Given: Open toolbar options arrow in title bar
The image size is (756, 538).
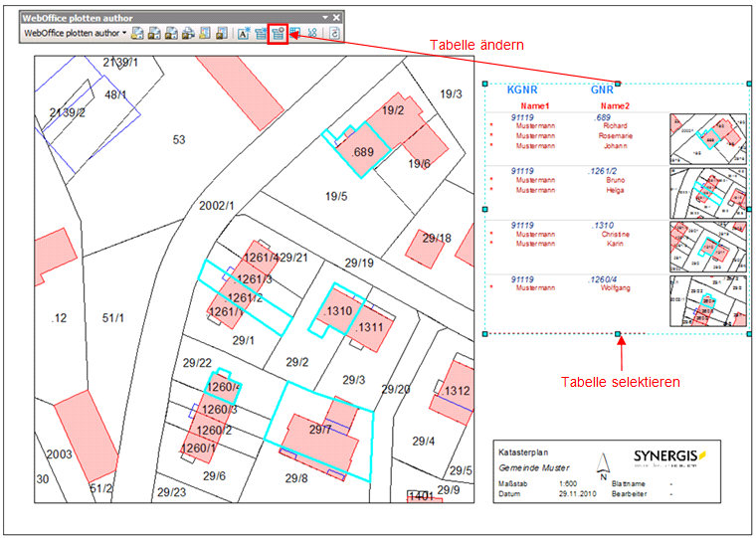Looking at the screenshot, I should 325,18.
